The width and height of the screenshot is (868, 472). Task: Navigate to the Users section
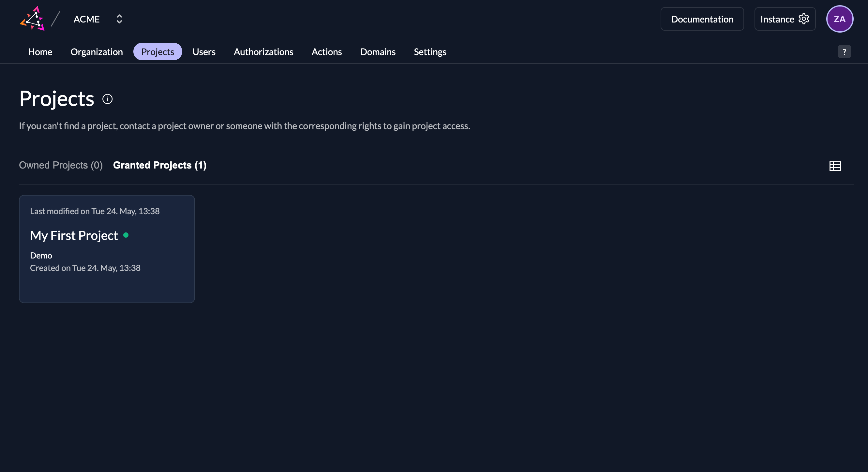pyautogui.click(x=204, y=52)
